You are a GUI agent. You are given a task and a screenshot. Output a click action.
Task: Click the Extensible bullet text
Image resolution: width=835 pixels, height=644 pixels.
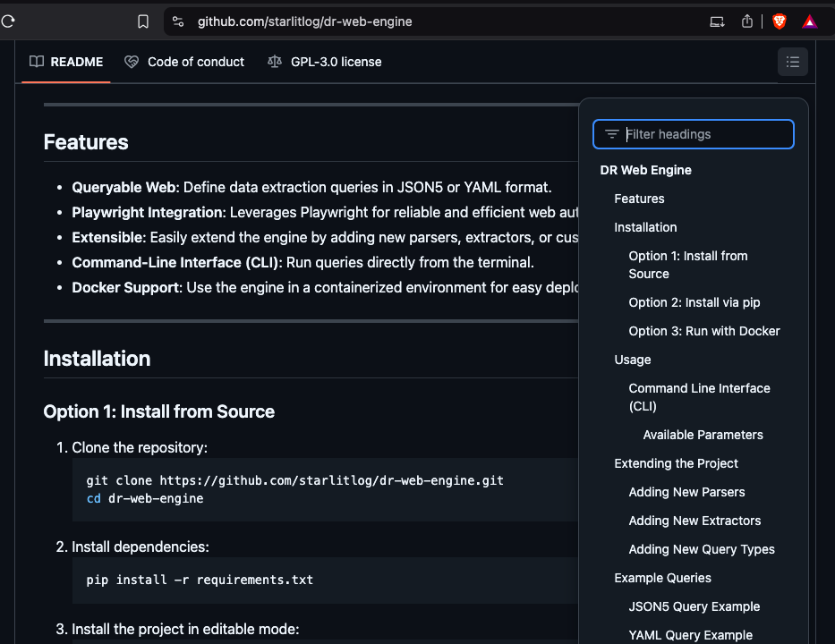tap(325, 237)
